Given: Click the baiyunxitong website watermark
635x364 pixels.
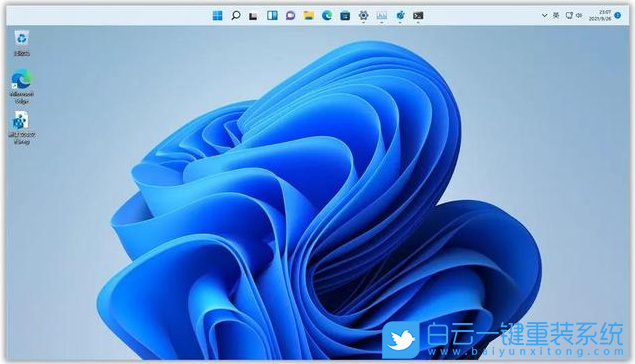Looking at the screenshot, I should tap(526, 351).
